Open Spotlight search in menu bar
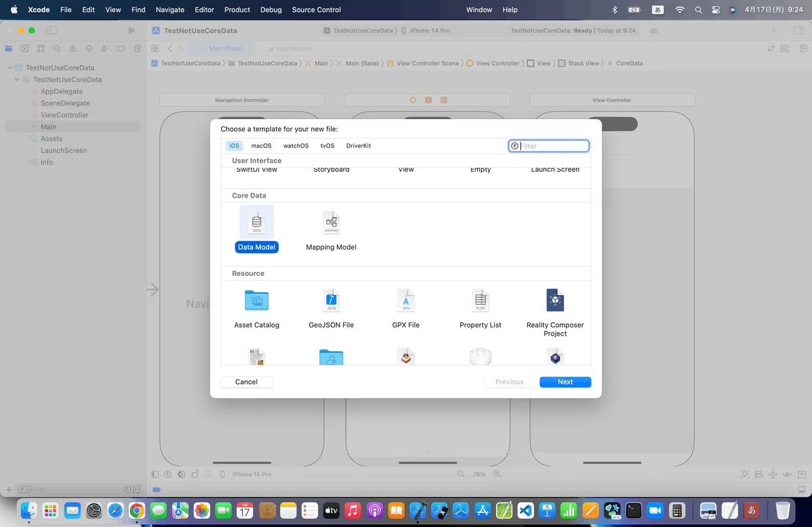 pos(698,9)
